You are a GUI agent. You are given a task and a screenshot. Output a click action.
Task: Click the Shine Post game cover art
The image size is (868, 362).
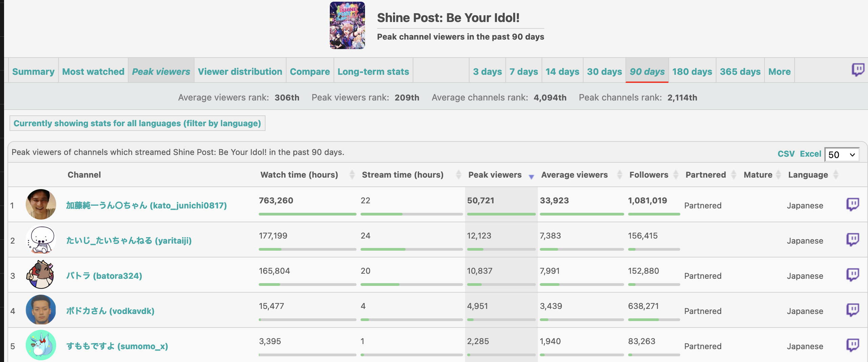click(x=347, y=25)
